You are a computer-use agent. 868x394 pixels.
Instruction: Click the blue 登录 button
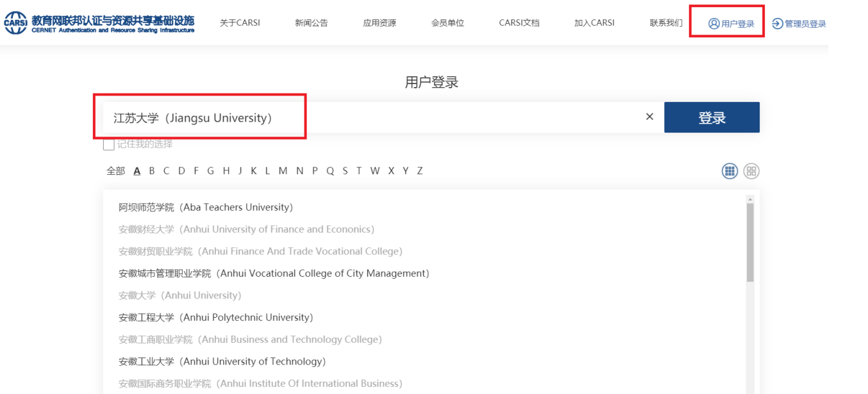tap(712, 117)
